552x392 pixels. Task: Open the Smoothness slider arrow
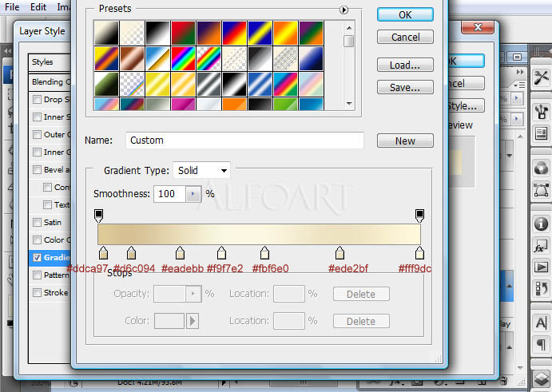(193, 194)
